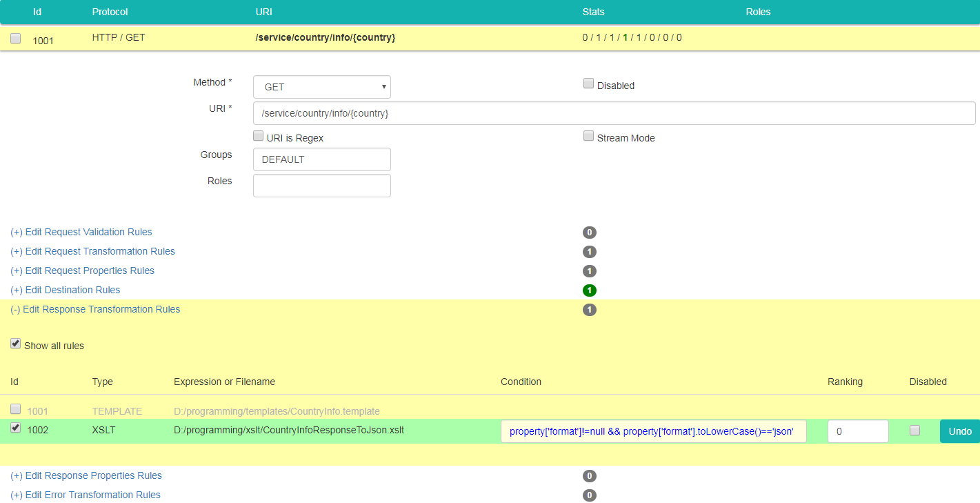Enable the Stream Mode checkbox
Screen dimensions: 980x503
pos(588,136)
